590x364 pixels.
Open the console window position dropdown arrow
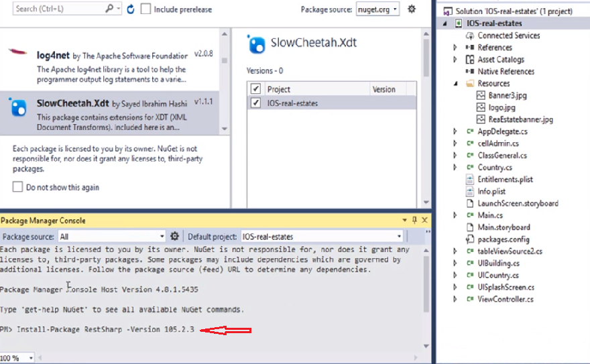[x=404, y=220]
